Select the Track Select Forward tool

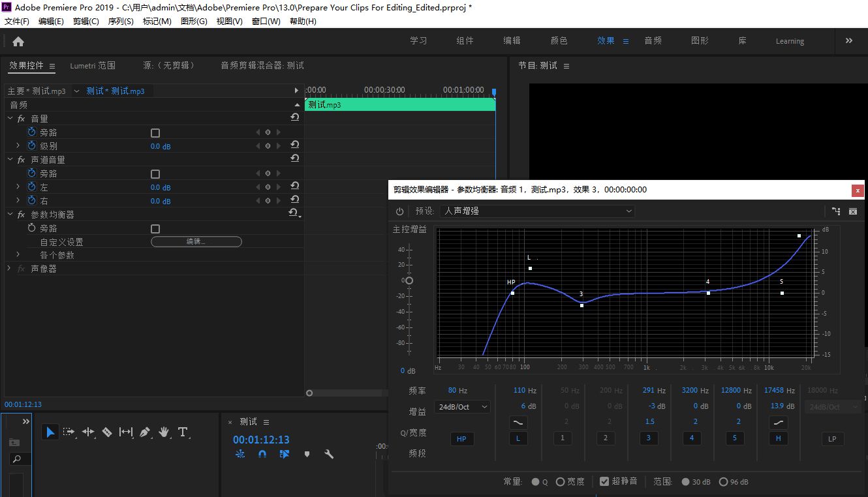pos(69,432)
